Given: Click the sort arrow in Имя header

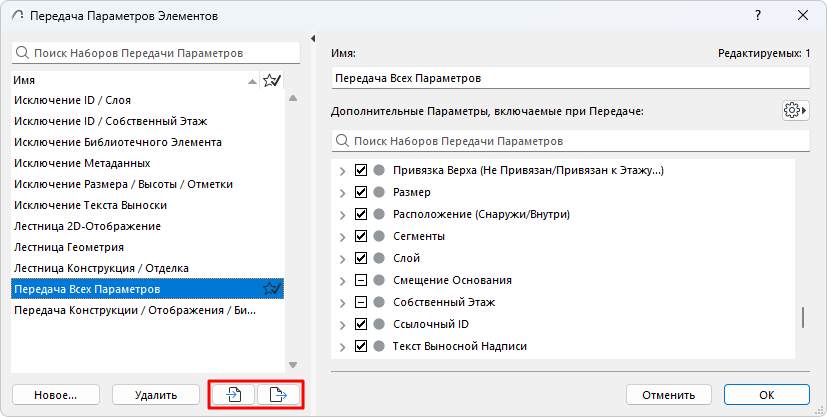Looking at the screenshot, I should (253, 81).
